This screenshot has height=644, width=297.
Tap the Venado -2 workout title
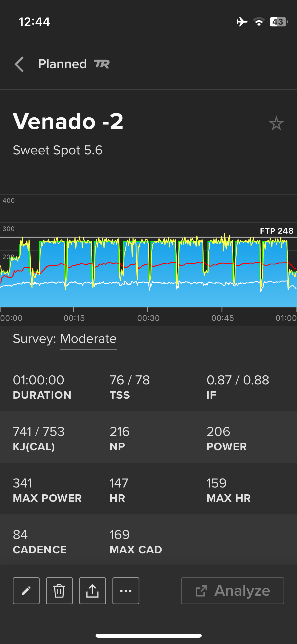pos(68,121)
